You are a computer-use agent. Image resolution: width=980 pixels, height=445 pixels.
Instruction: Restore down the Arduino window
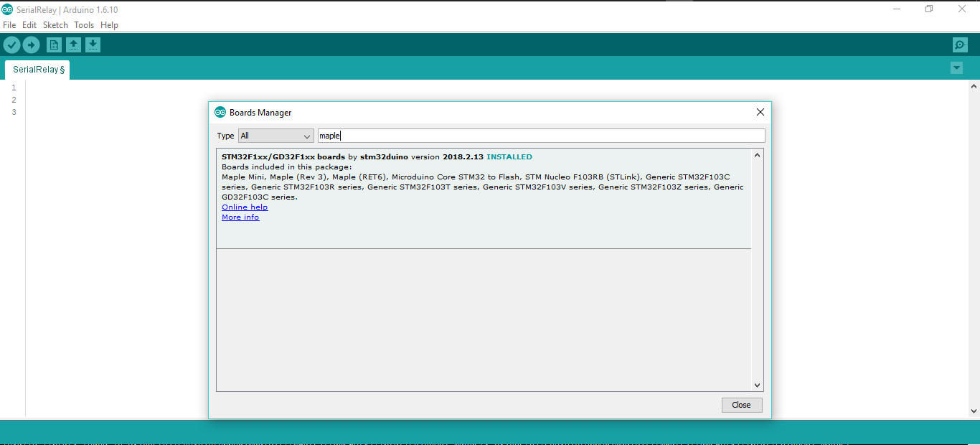pos(929,9)
